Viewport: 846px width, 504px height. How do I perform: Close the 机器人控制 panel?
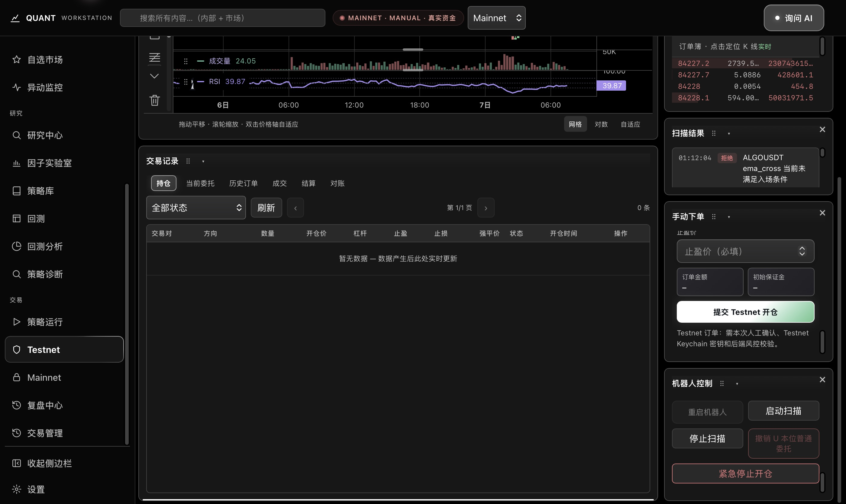tap(822, 379)
